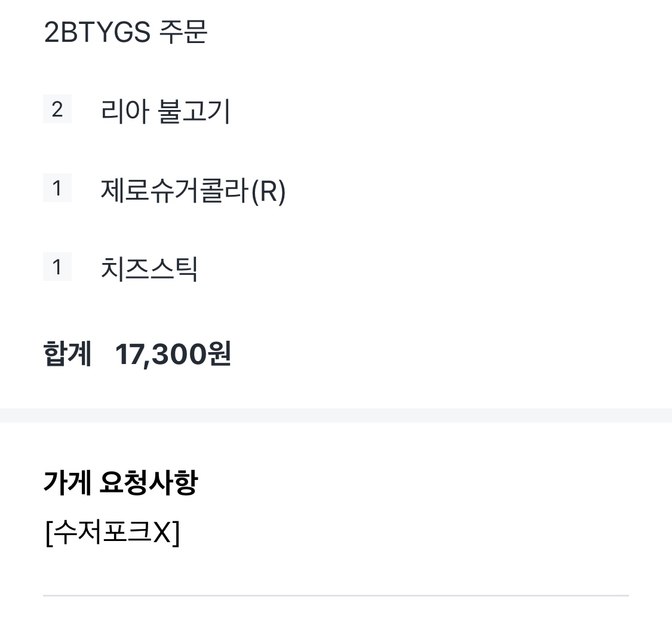This screenshot has width=672, height=636.
Task: Click the 가게 요청사항 heading
Action: pos(120,482)
